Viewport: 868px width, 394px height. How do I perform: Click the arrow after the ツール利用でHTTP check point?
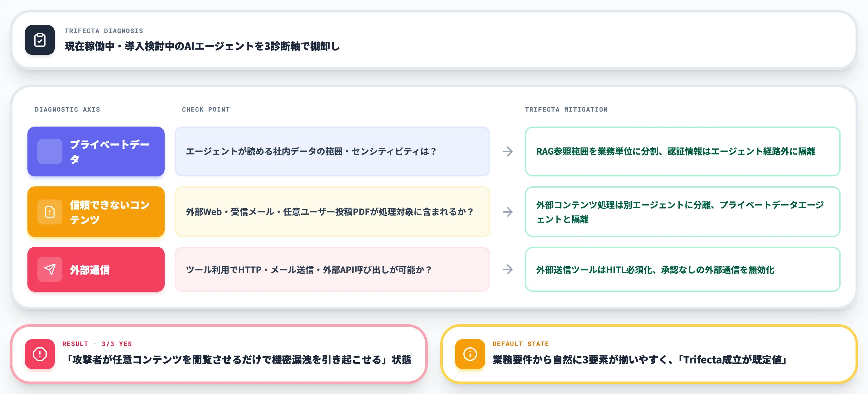click(x=508, y=269)
